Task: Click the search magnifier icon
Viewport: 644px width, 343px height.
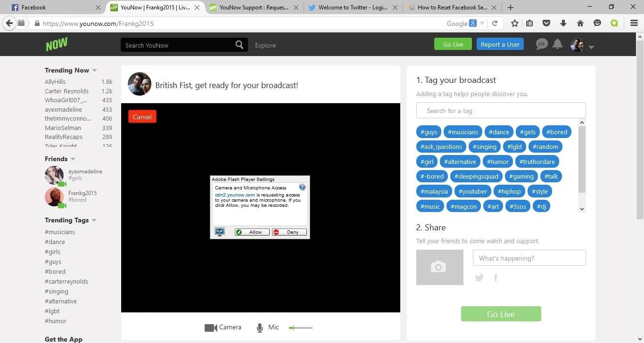Action: 239,45
